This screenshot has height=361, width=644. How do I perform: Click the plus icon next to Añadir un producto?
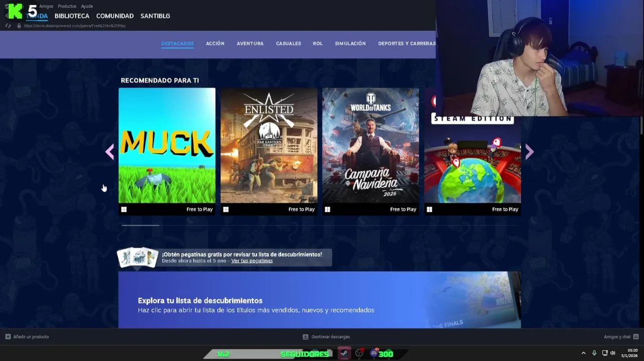pos(8,337)
